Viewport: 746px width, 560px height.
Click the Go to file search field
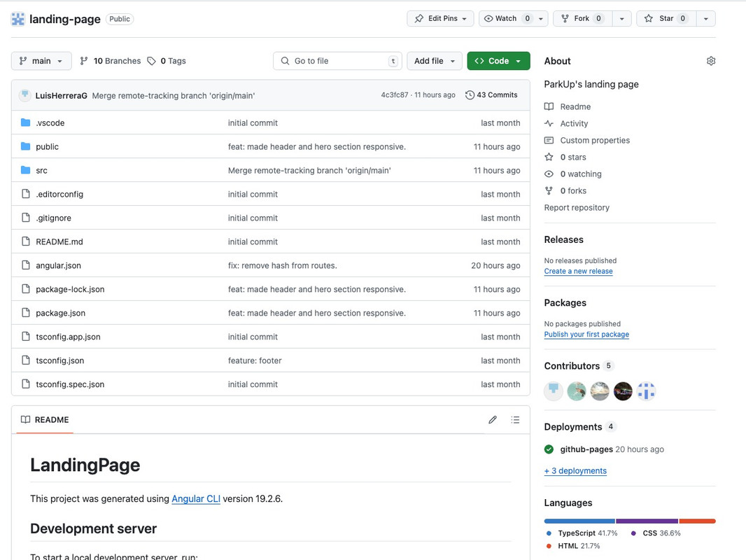point(337,61)
